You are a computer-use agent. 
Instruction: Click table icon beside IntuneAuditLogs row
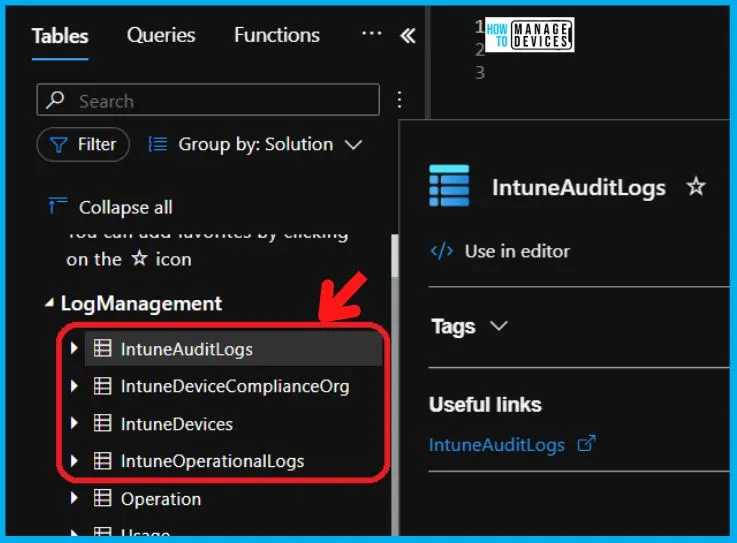pos(102,348)
